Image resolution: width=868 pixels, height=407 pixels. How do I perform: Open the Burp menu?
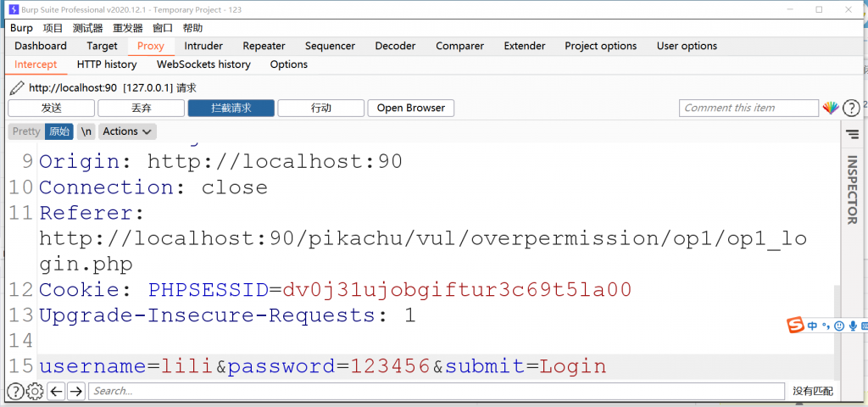pyautogui.click(x=21, y=28)
